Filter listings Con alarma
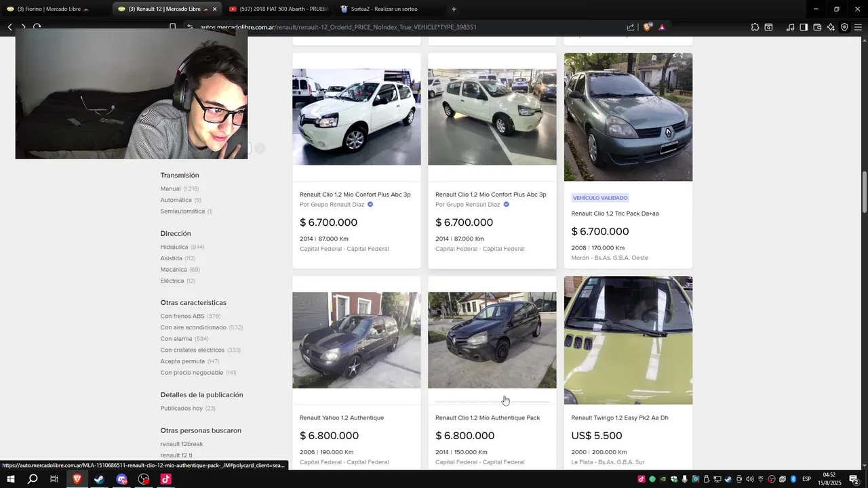868x488 pixels. coord(176,339)
